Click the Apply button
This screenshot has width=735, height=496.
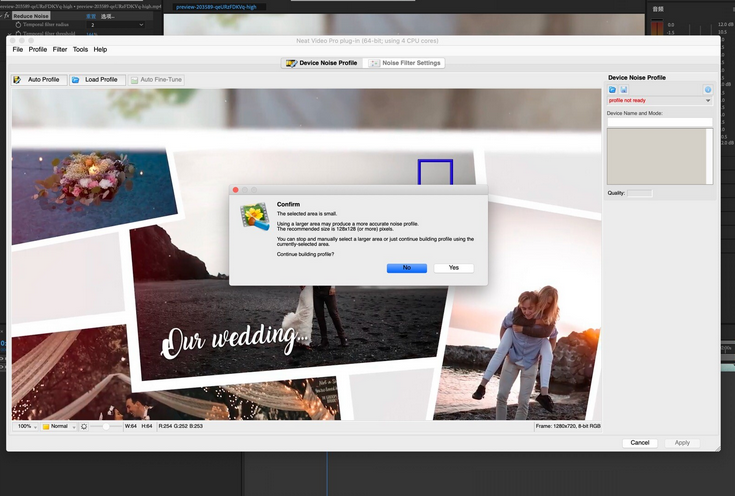682,443
